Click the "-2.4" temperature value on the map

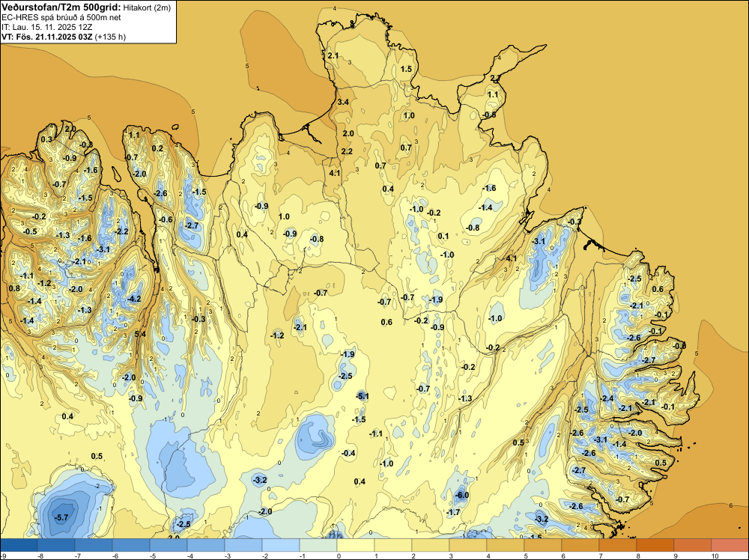[x=607, y=398]
